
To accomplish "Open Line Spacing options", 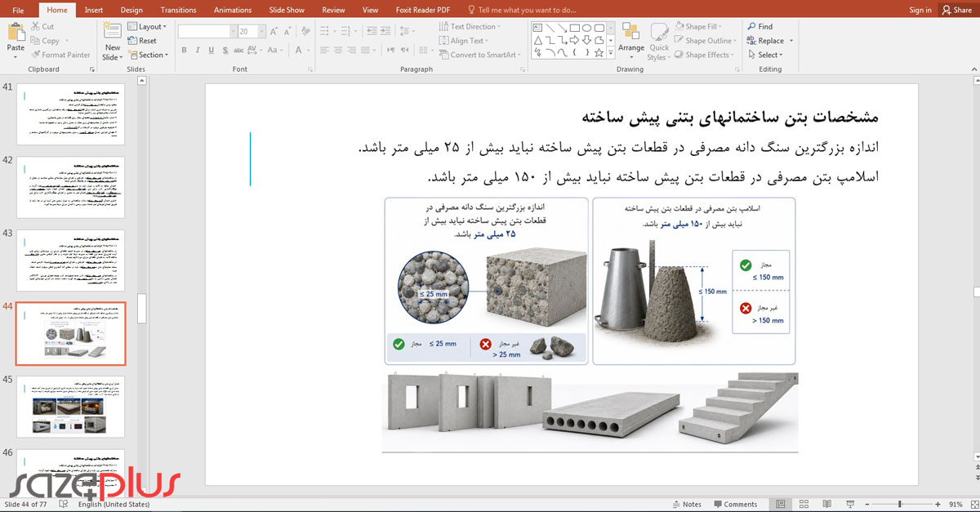I will point(412,31).
